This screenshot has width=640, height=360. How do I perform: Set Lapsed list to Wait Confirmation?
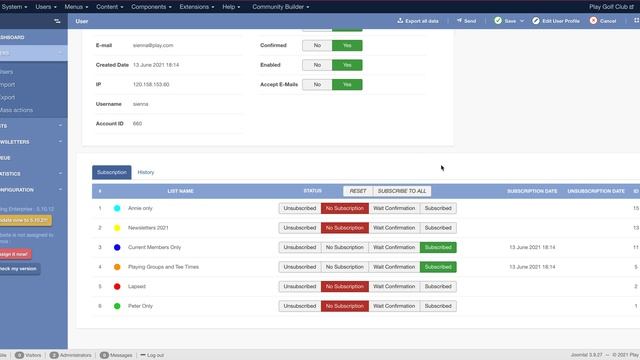pos(394,287)
